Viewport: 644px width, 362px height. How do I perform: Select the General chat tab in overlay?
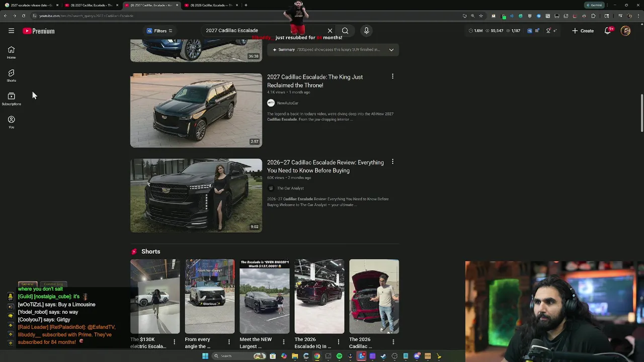tap(28, 284)
